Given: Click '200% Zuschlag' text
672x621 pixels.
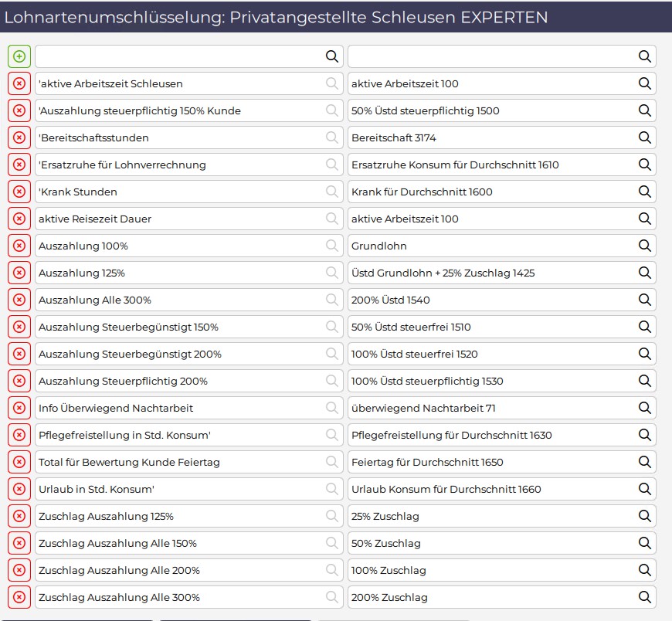Looking at the screenshot, I should tap(389, 597).
